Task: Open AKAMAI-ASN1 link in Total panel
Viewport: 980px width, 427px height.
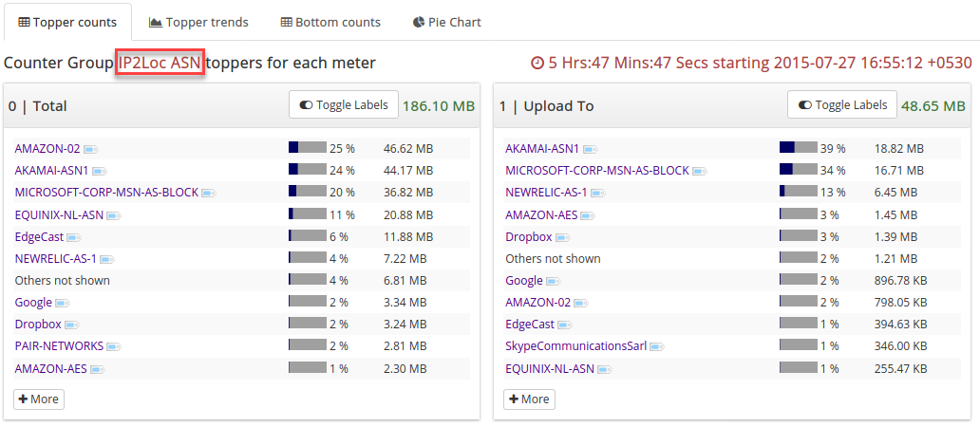Action: [52, 171]
